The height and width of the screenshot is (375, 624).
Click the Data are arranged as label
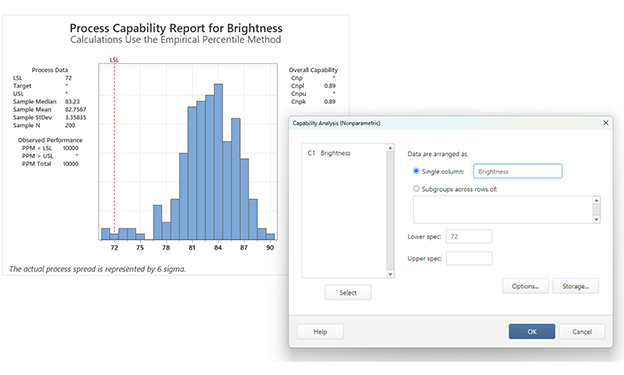(437, 154)
